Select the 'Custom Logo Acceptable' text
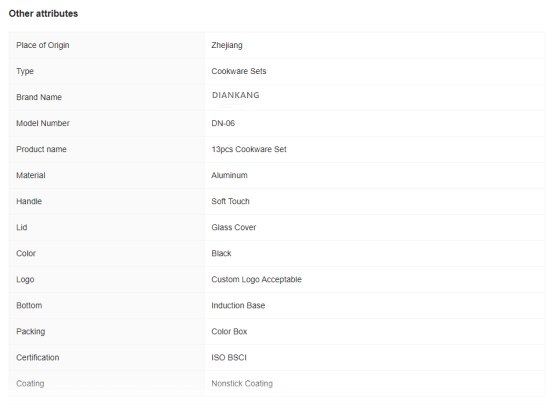Image resolution: width=554 pixels, height=418 pixels. pyautogui.click(x=257, y=279)
